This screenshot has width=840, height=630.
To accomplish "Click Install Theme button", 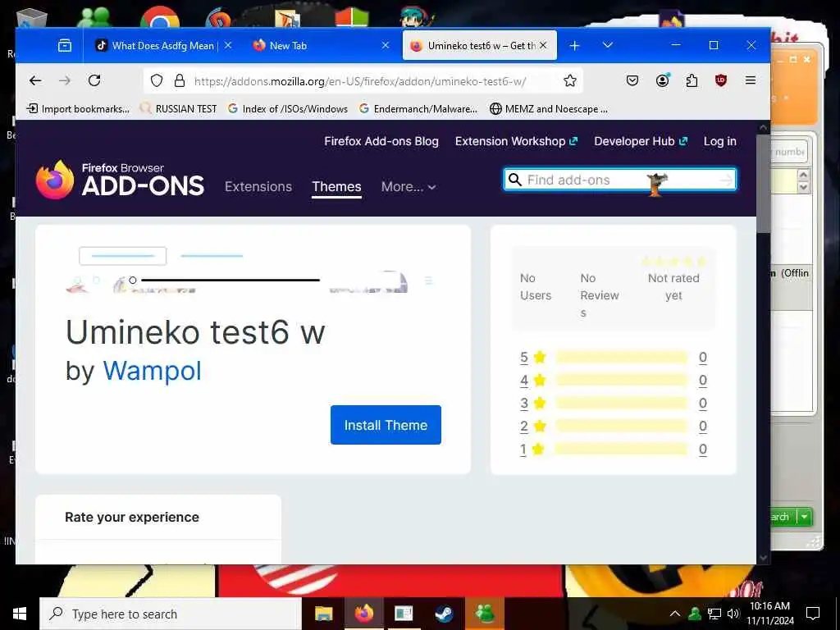I will coord(386,425).
